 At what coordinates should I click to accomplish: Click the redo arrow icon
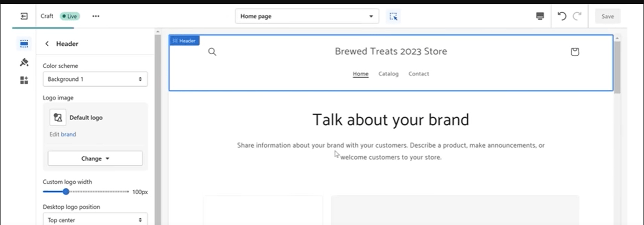pyautogui.click(x=577, y=16)
